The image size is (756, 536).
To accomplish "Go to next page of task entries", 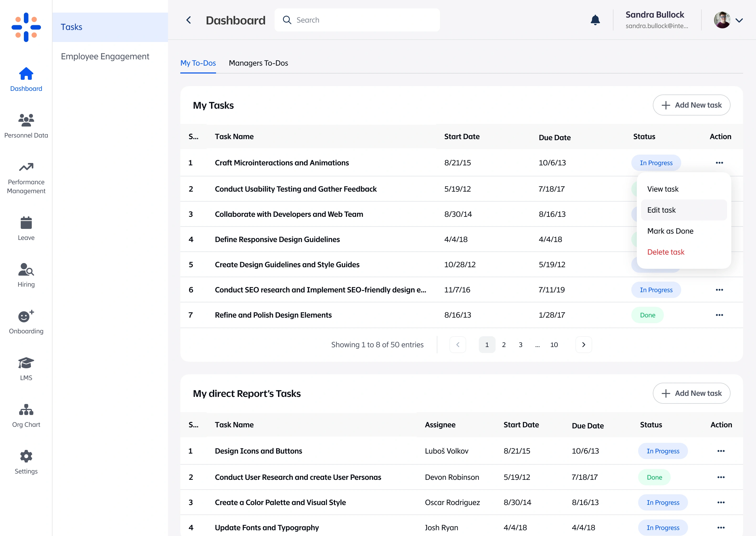I will click(584, 345).
